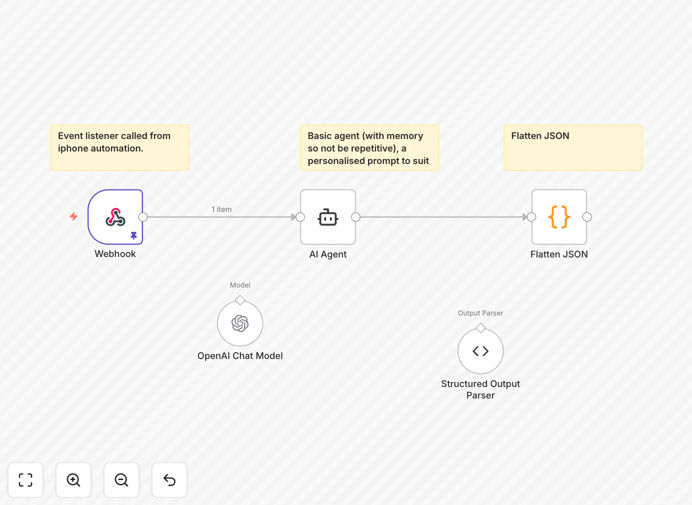Viewport: 692px width, 505px height.
Task: Select the Flatten JSON code node
Action: click(559, 217)
